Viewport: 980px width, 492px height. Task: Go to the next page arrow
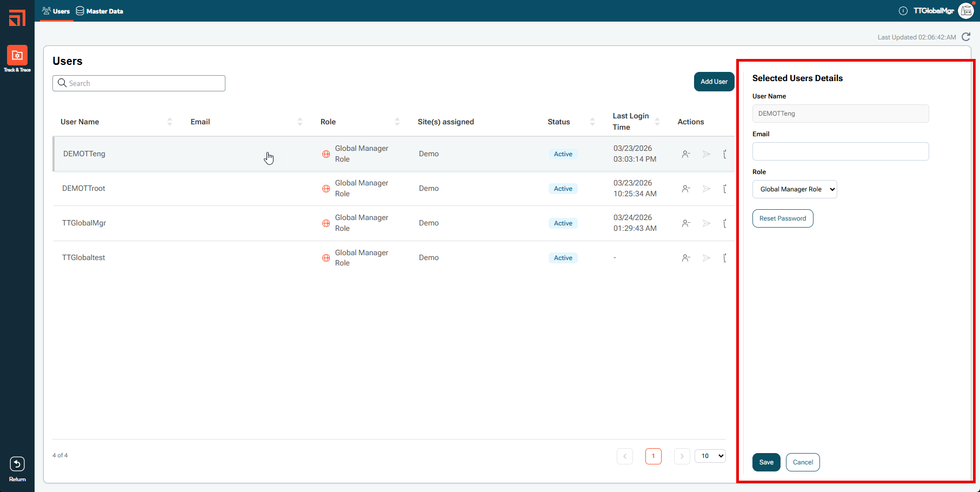coord(682,456)
